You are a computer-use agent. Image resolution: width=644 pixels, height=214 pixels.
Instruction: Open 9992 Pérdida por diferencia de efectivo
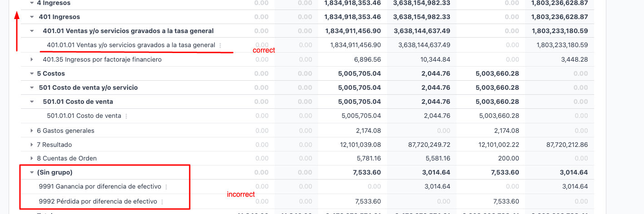[x=98, y=201]
